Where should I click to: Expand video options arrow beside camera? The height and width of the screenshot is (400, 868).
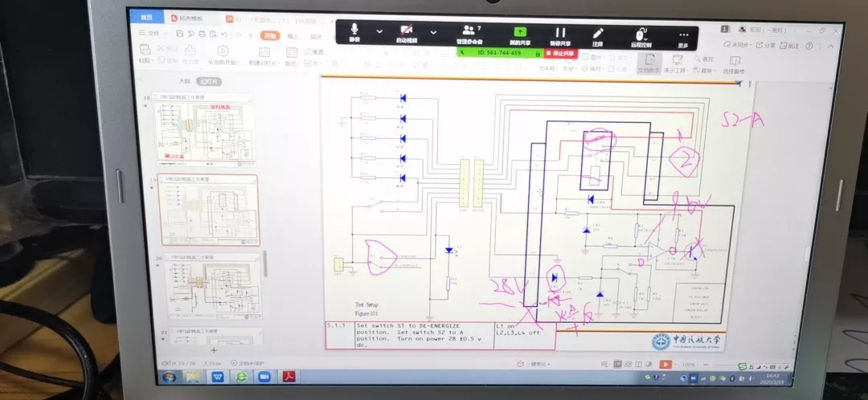tap(433, 33)
